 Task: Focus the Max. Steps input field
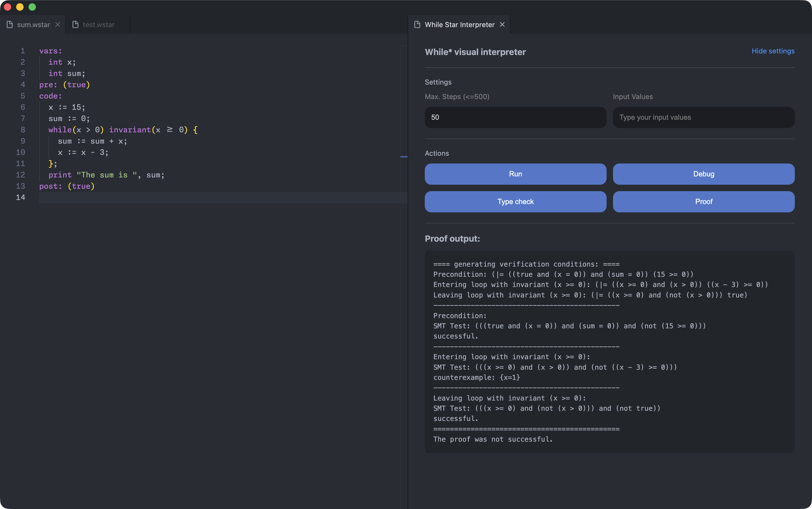pyautogui.click(x=515, y=118)
